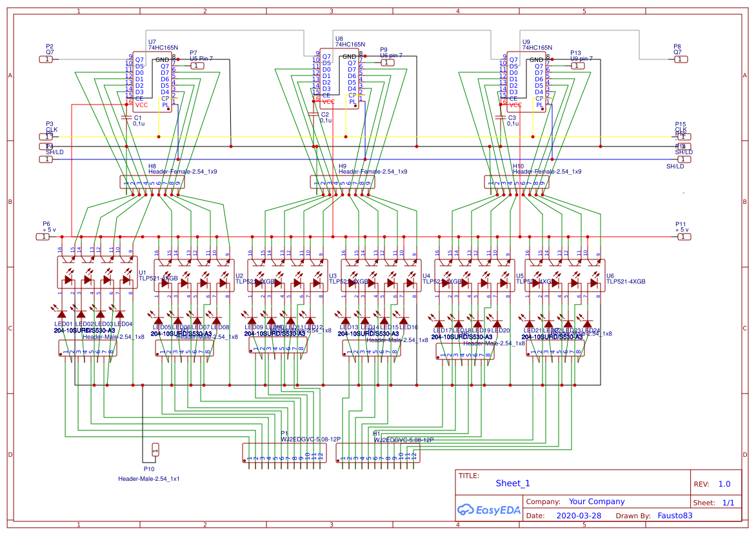Click the H1 WJ2EDGVC 12-pin connector
The image size is (756, 535).
coord(377,453)
